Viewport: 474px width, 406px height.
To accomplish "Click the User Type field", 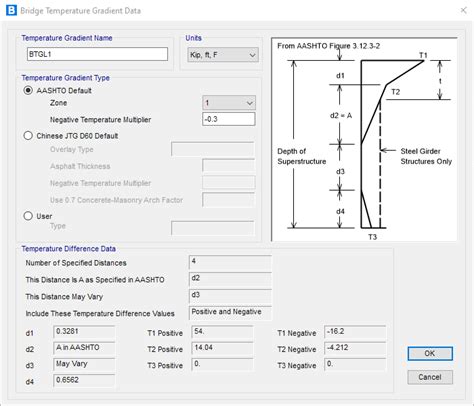I will click(x=213, y=228).
